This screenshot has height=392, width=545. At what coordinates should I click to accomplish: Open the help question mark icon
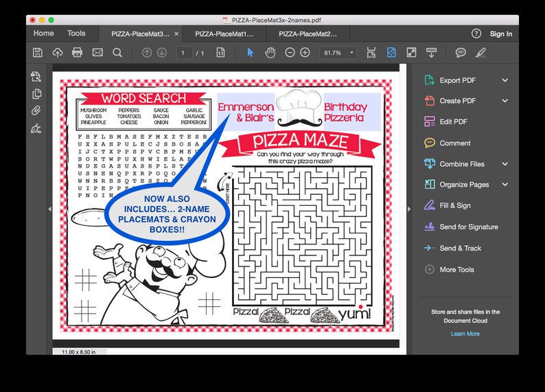476,34
